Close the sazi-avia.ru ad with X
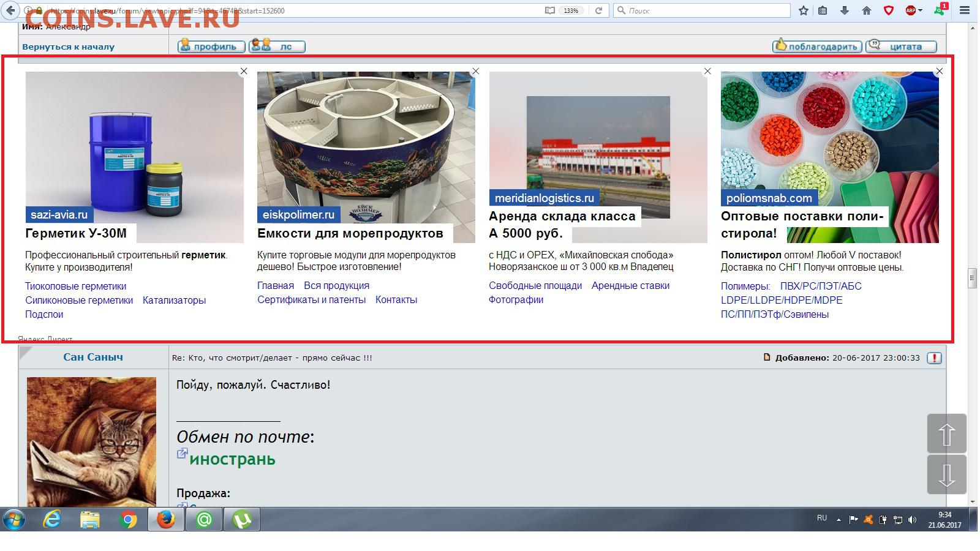This screenshot has width=980, height=551. click(244, 71)
